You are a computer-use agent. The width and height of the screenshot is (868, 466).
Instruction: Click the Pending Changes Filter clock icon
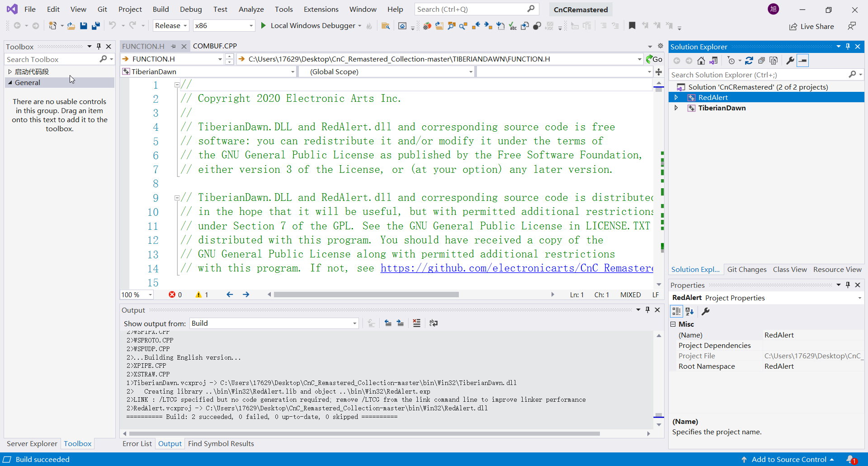point(731,61)
